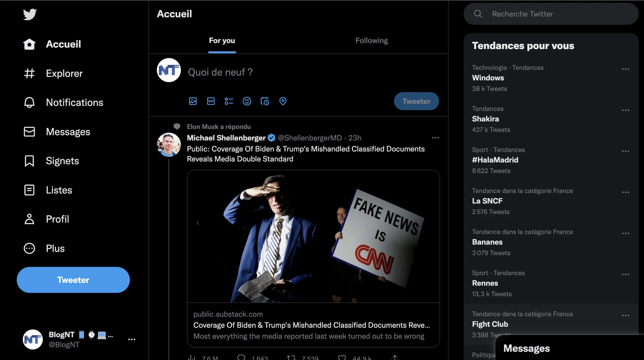Click the tweet headline text
The width and height of the screenshot is (644, 360).
(x=306, y=154)
